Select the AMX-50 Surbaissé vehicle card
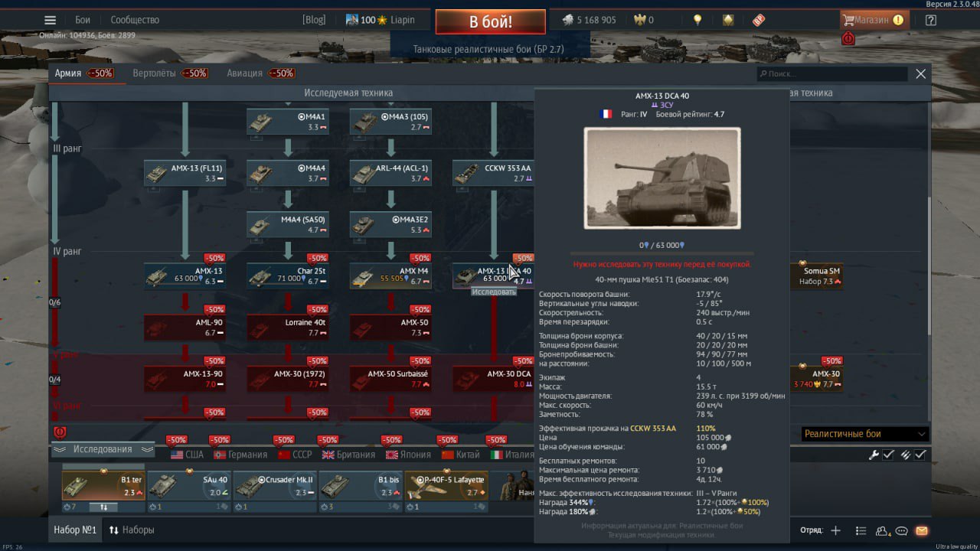Image resolution: width=980 pixels, height=551 pixels. click(390, 379)
